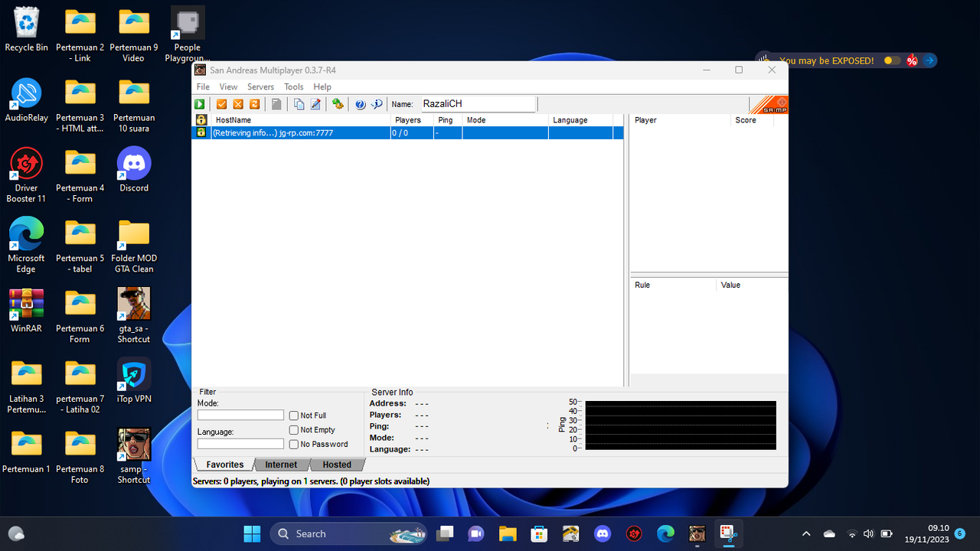980x551 pixels.
Task: Open the Discord desktop icon
Action: (x=134, y=169)
